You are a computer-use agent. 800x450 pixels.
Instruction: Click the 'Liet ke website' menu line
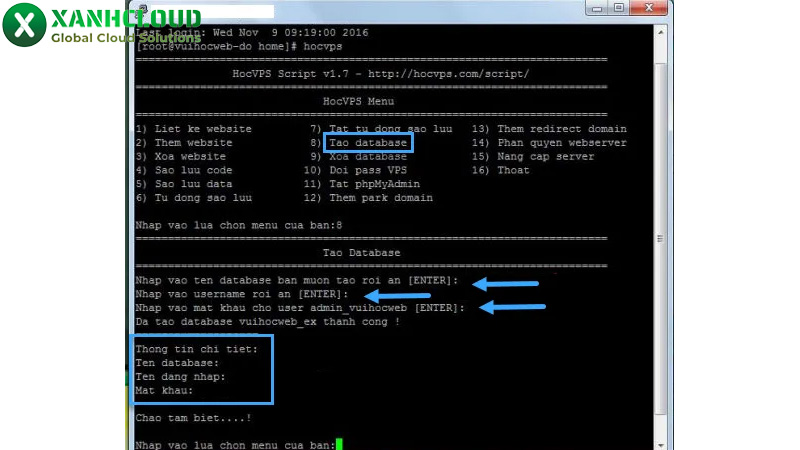194,129
